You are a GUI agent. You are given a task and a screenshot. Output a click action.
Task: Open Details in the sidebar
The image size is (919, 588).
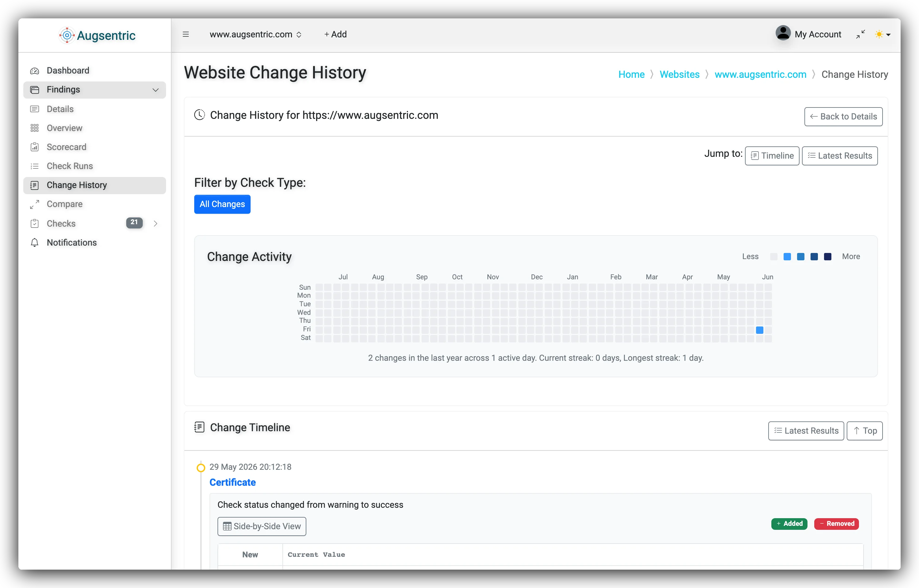94,109
